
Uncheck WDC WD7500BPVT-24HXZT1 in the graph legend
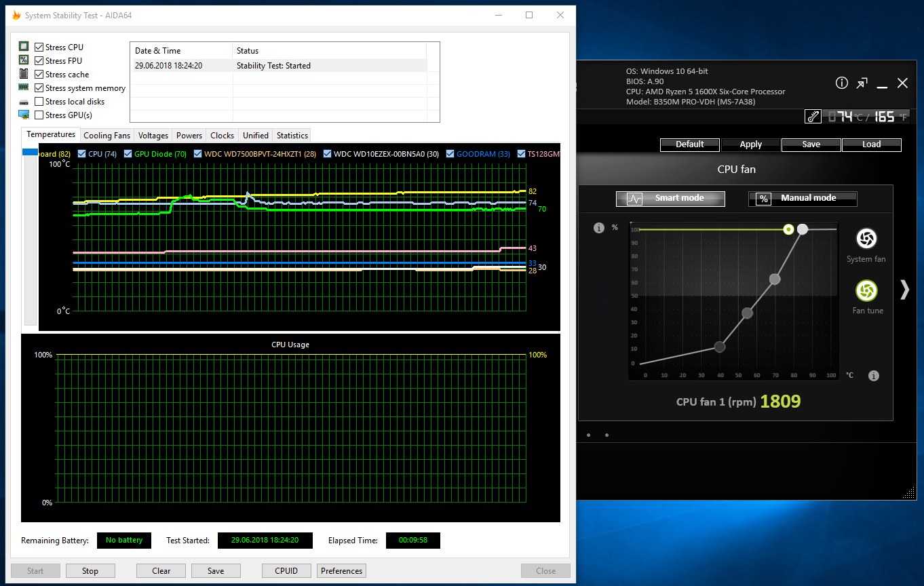click(x=198, y=154)
